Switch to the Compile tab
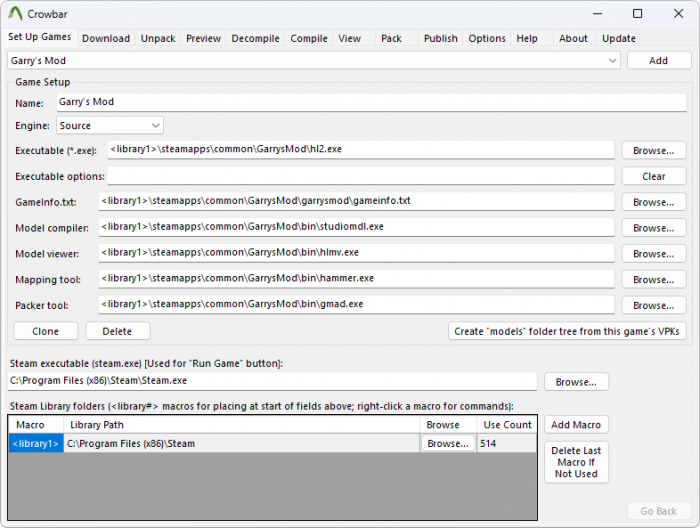Image resolution: width=700 pixels, height=528 pixels. [309, 39]
